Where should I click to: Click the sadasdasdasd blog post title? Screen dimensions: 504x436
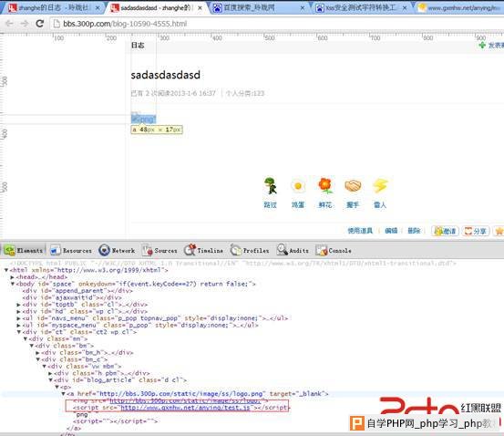(166, 75)
